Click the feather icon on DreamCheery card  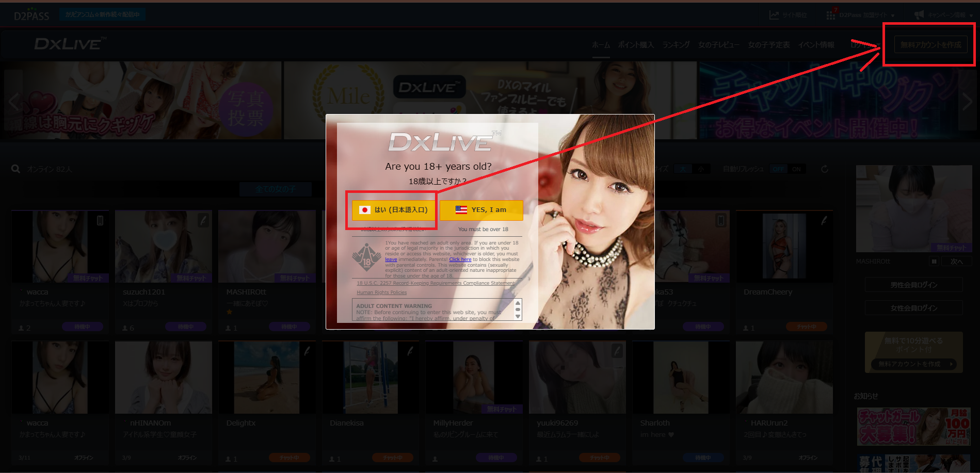tap(824, 220)
